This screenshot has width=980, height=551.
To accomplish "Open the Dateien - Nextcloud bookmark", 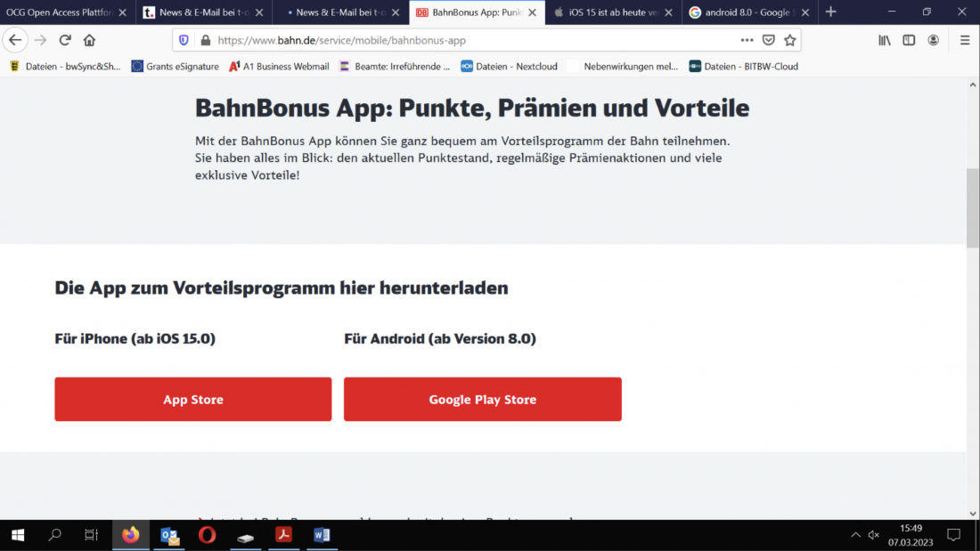I will pos(517,66).
